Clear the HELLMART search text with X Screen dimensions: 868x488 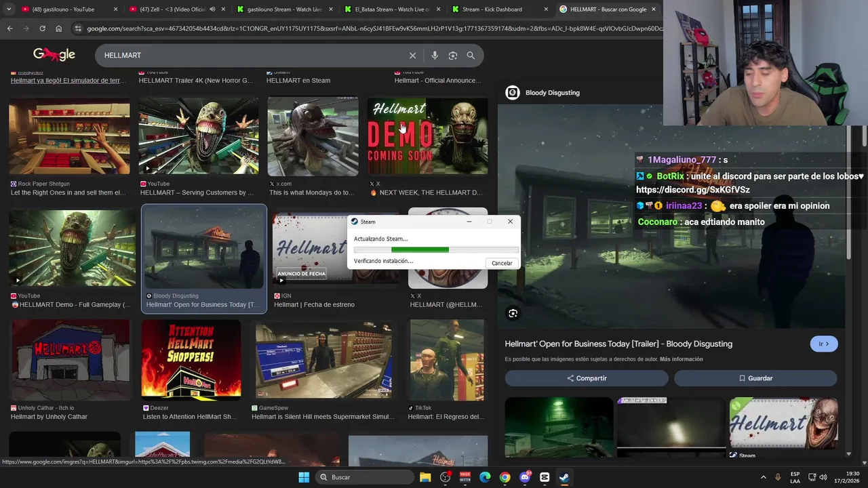(x=412, y=56)
